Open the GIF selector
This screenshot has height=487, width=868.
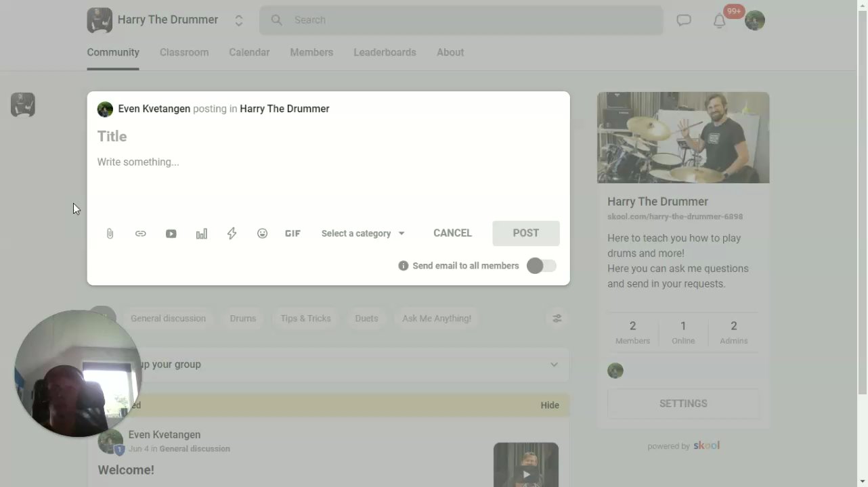tap(292, 233)
